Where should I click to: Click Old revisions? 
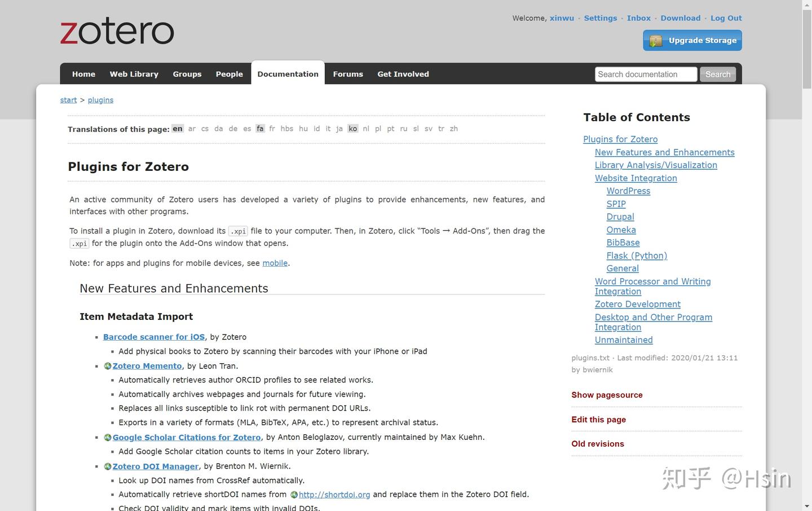click(598, 444)
